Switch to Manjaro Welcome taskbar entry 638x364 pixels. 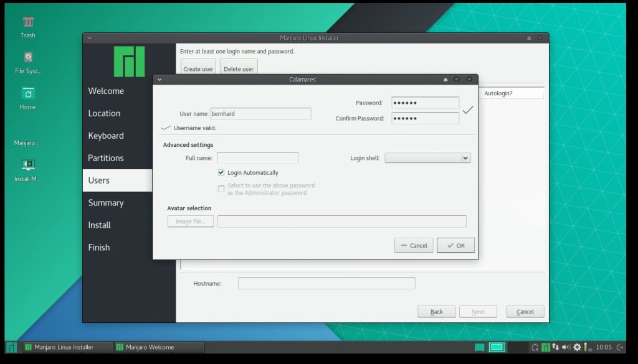(159, 347)
